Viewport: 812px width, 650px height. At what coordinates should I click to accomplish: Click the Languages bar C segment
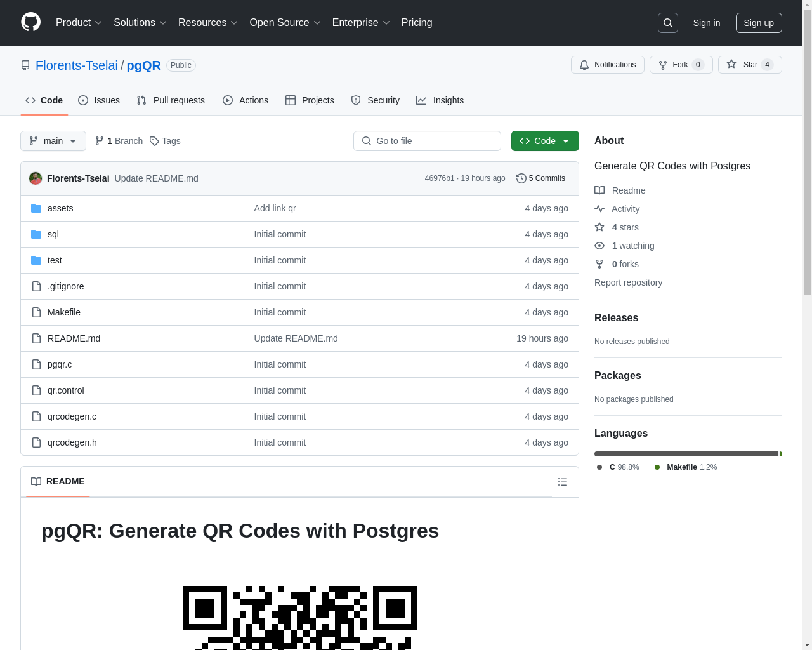[x=686, y=454]
